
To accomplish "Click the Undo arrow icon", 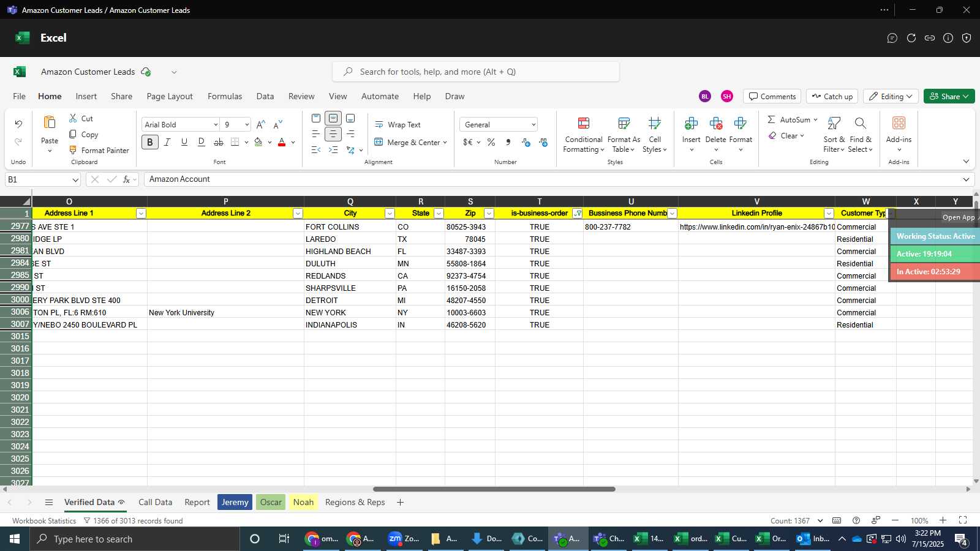I will [x=18, y=124].
